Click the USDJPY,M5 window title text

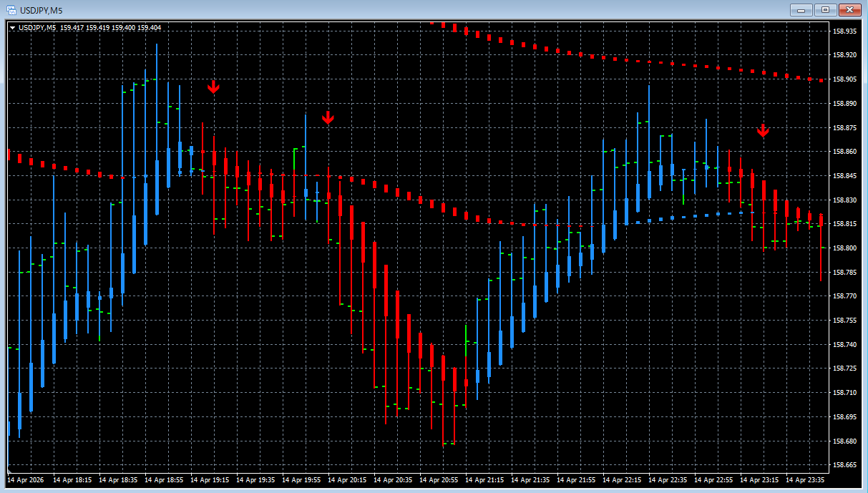point(42,10)
